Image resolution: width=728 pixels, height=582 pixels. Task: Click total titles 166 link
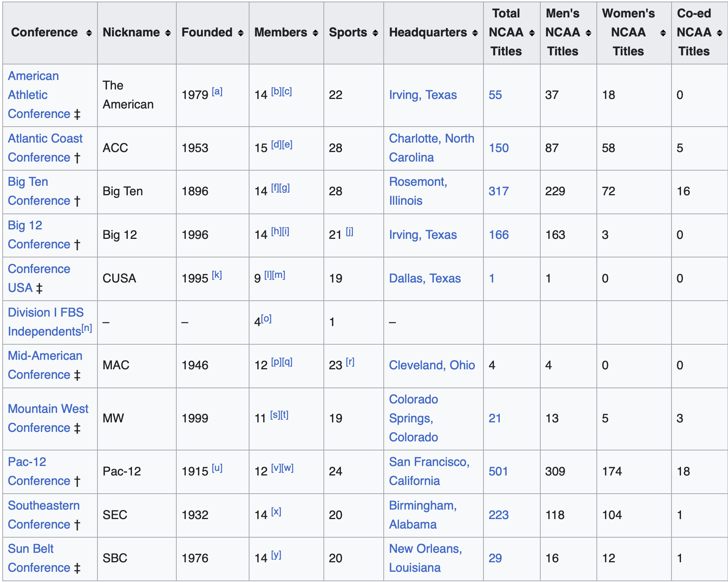coord(499,235)
